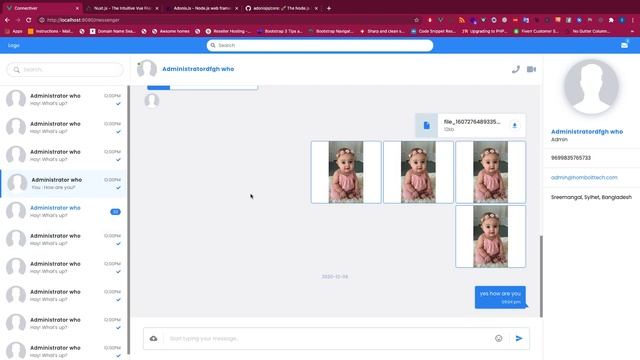
Task: Click chat header name Administratordfgh who
Action: 198,69
